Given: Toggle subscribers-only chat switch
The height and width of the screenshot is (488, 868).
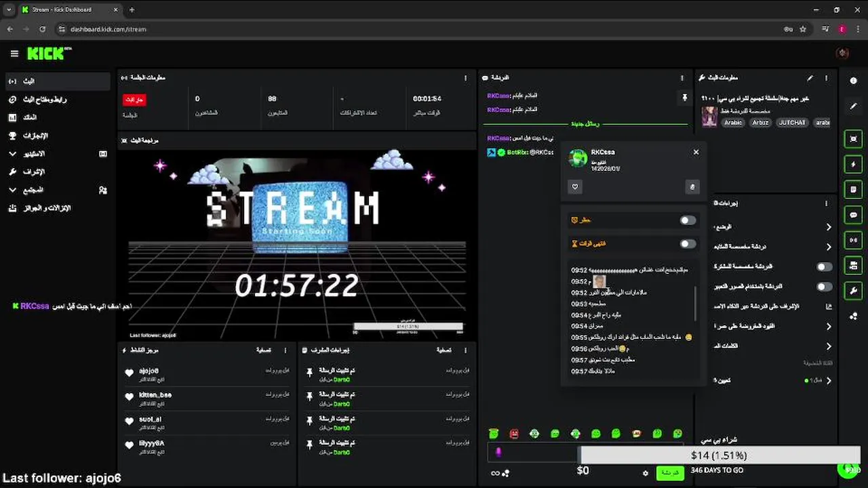Looking at the screenshot, I should [824, 267].
